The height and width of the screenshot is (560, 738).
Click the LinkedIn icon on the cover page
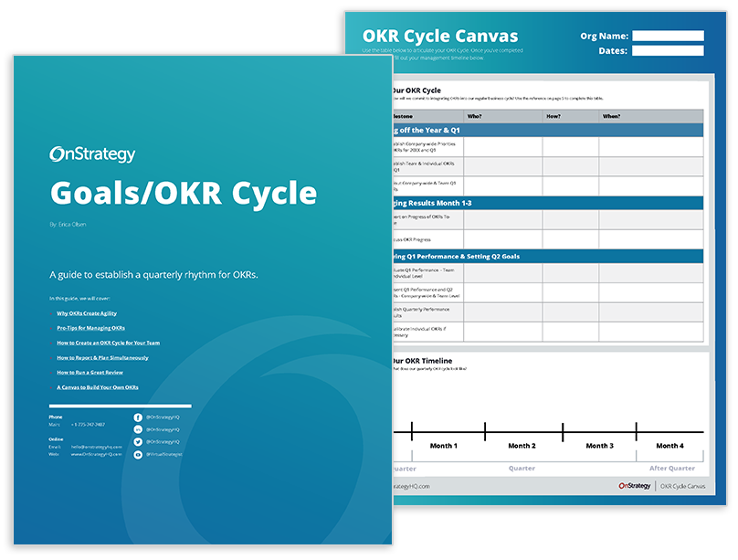[x=138, y=429]
